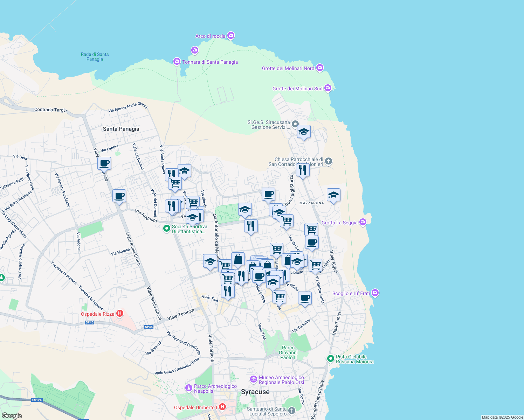Open Grotta La Seggia camera marker
The height and width of the screenshot is (420, 524).
tap(363, 222)
